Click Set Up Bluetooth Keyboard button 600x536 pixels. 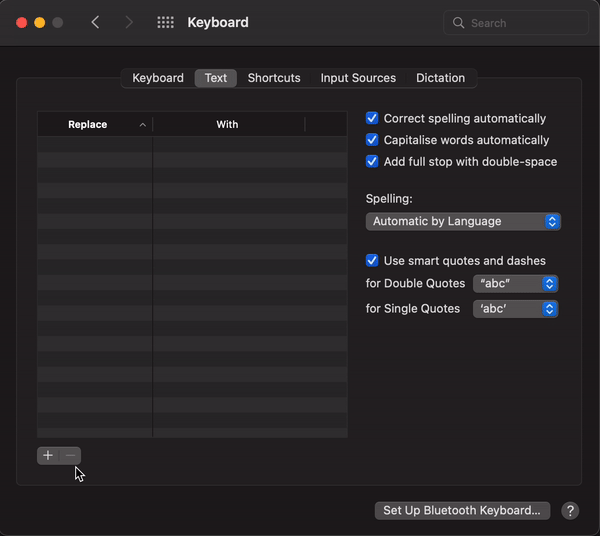click(462, 510)
